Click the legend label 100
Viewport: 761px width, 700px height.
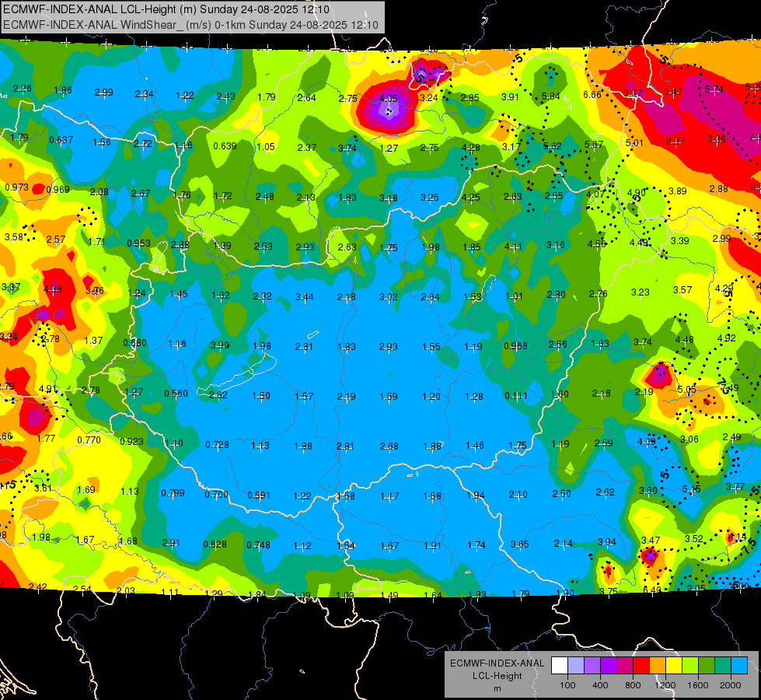[567, 685]
